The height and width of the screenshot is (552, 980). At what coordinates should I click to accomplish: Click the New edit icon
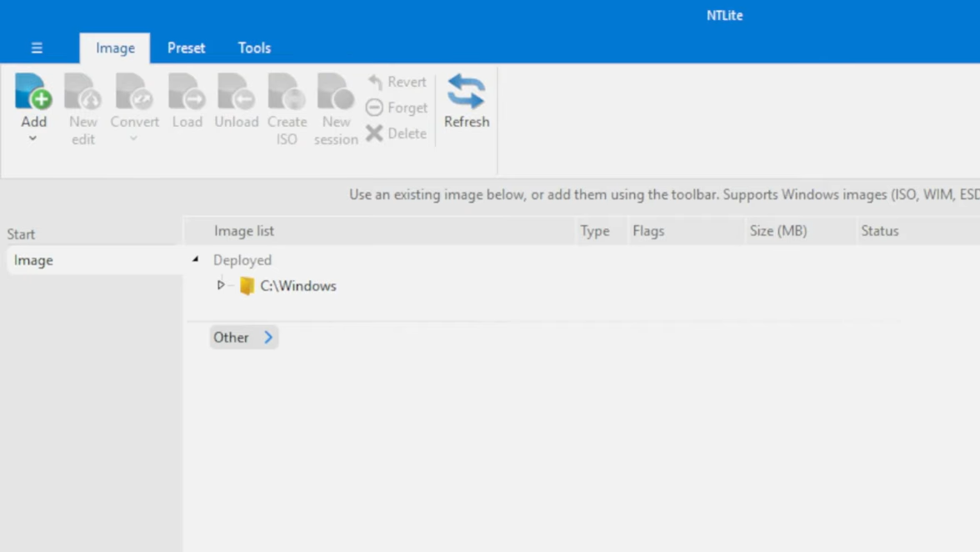coord(83,92)
